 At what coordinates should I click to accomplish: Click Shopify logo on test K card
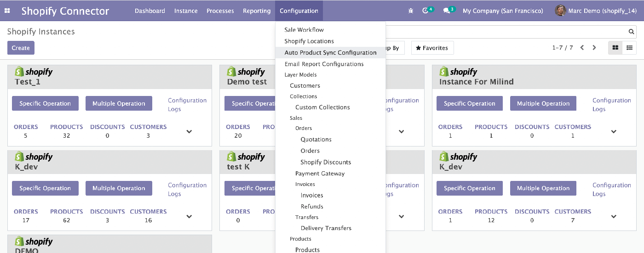246,156
